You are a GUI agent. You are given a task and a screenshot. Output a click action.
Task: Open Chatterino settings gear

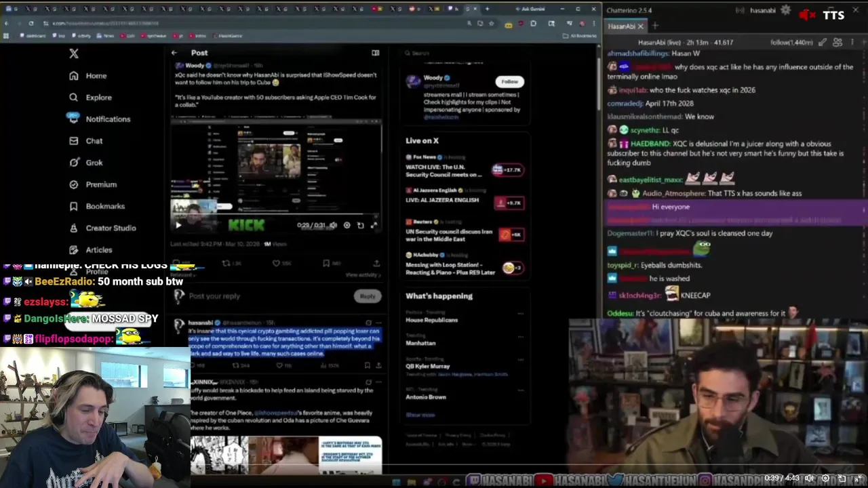click(786, 10)
